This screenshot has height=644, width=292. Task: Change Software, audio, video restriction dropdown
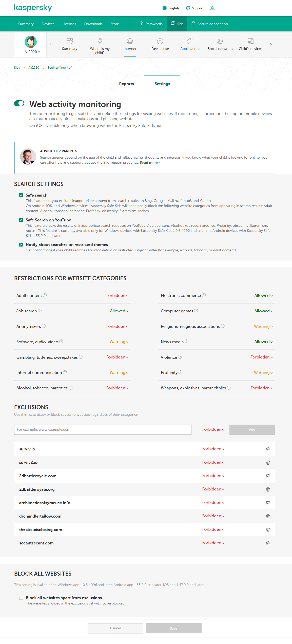119,342
